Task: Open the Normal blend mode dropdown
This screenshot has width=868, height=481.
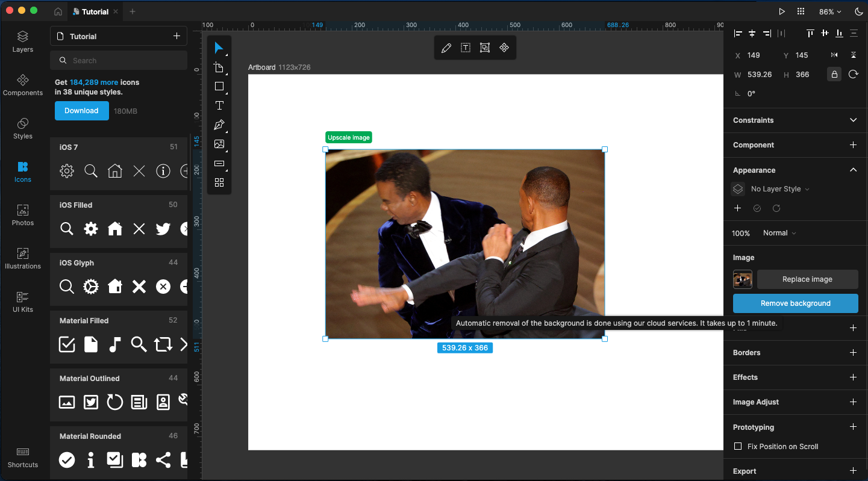Action: tap(779, 233)
